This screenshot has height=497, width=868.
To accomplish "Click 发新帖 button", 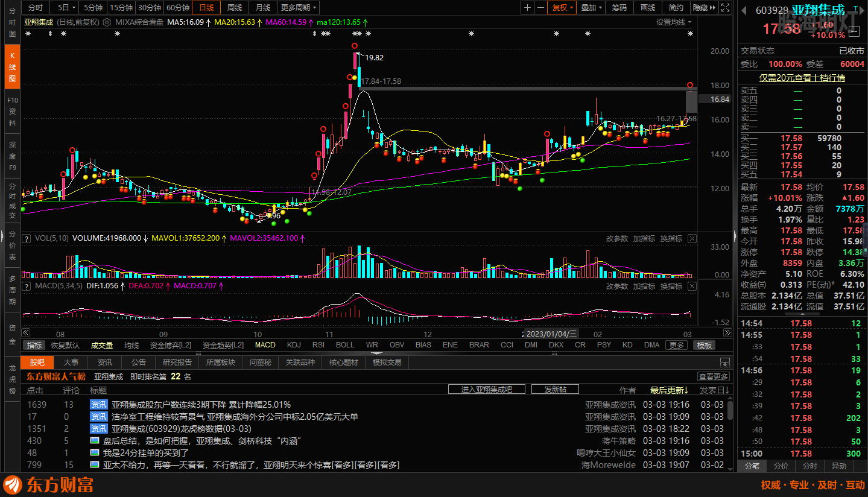I will (556, 390).
